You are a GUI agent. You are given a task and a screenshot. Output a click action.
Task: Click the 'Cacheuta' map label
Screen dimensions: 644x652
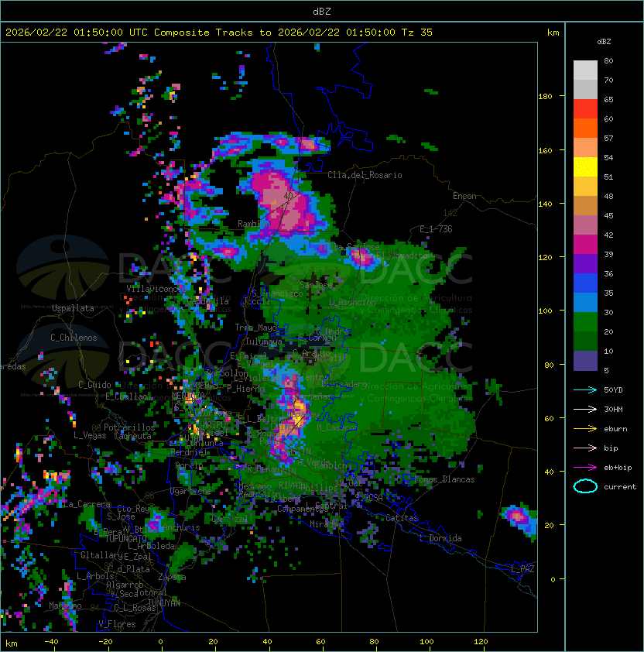132,436
